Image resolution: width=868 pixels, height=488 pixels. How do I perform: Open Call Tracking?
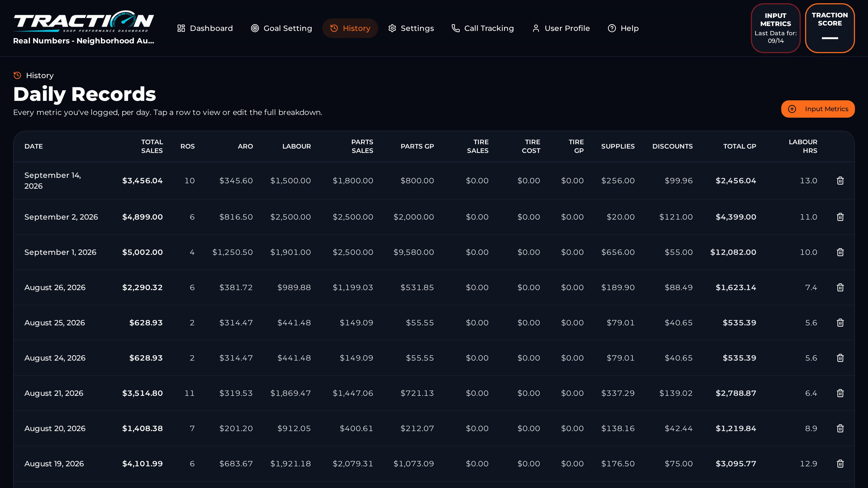point(483,28)
